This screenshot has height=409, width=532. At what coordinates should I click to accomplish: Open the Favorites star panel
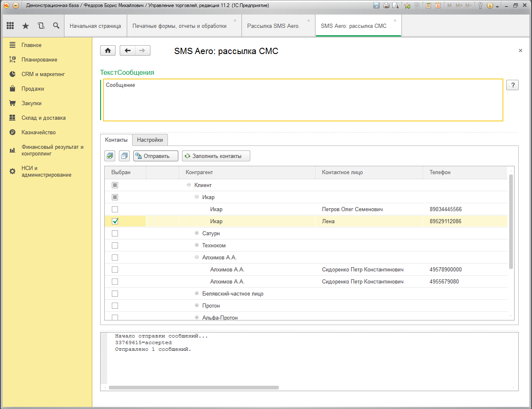[x=26, y=26]
